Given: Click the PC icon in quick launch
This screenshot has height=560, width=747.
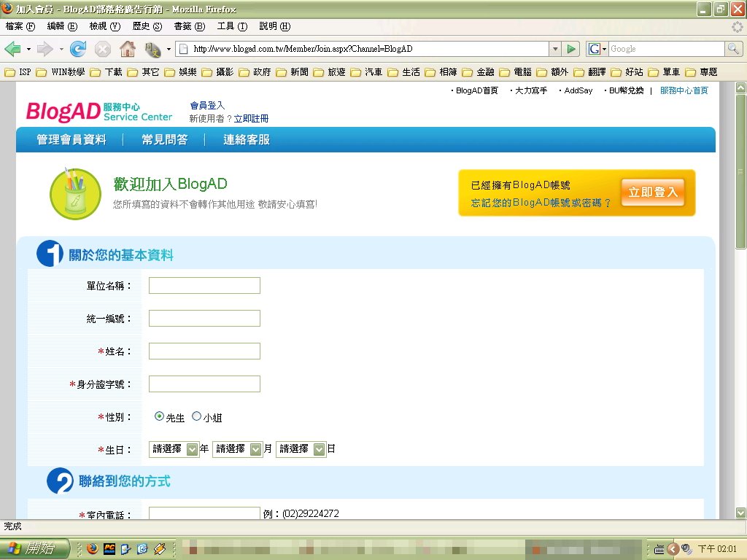Looking at the screenshot, I should (109, 548).
